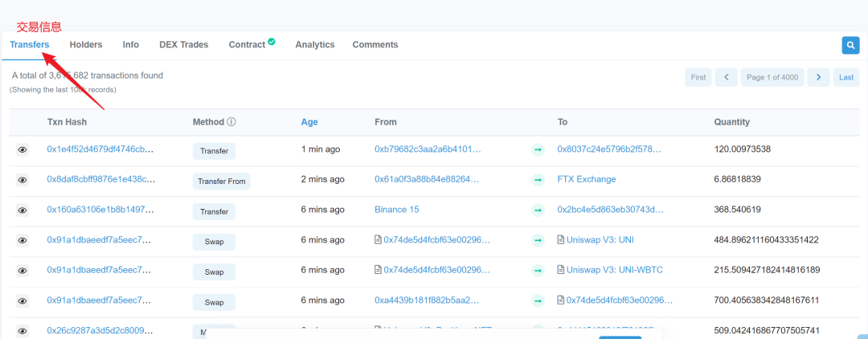This screenshot has height=339, width=868.
Task: Open transaction hash 0x1e4f52d4679df4746cb…
Action: [100, 149]
